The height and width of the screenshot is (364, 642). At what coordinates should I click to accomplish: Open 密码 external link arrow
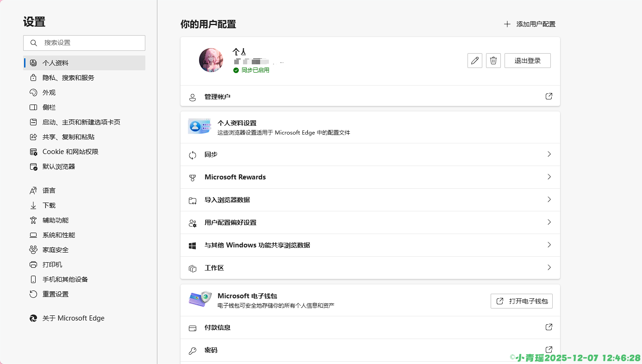coord(549,350)
